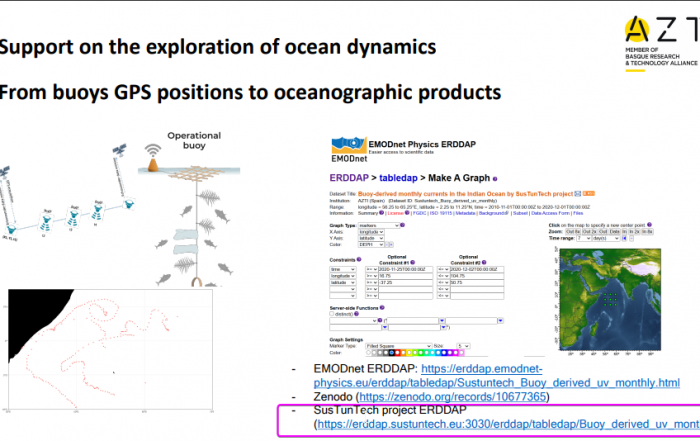Click the Out 8x zoom button
The height and width of the screenshot is (441, 700).
click(x=573, y=232)
